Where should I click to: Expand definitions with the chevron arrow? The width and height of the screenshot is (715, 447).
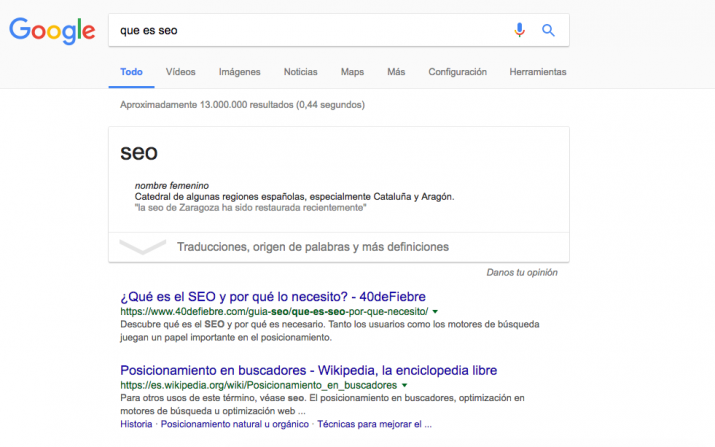(x=142, y=247)
